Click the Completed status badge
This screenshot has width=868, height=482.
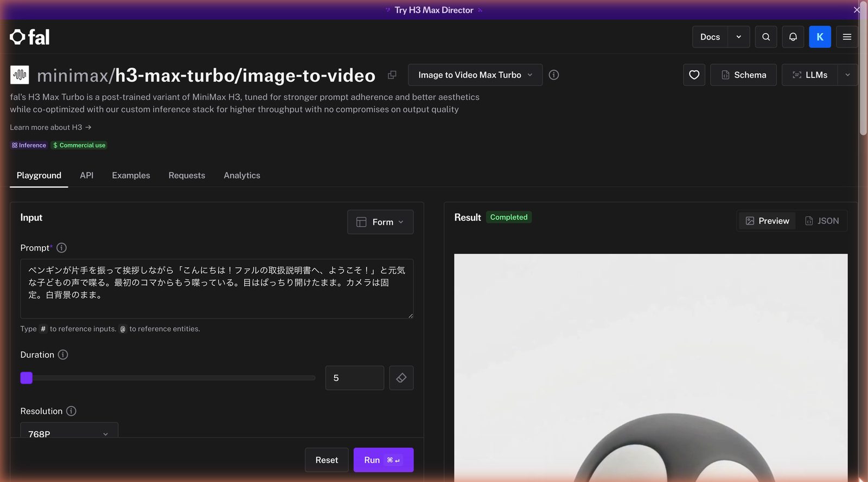509,217
